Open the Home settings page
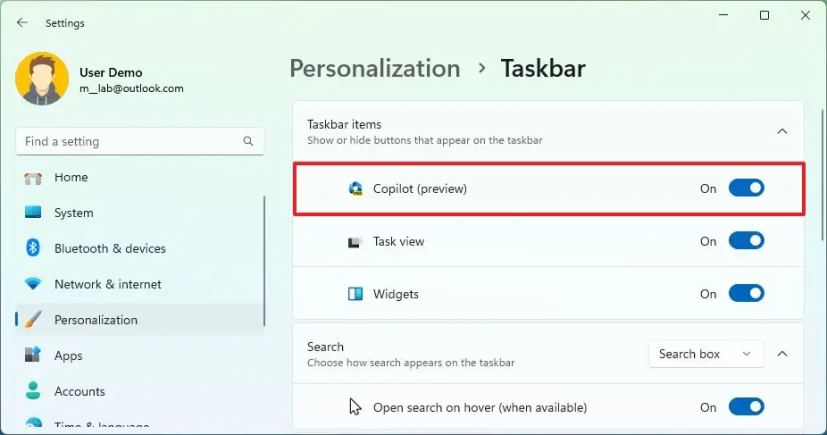Screen dimensions: 827x435 tap(140, 178)
